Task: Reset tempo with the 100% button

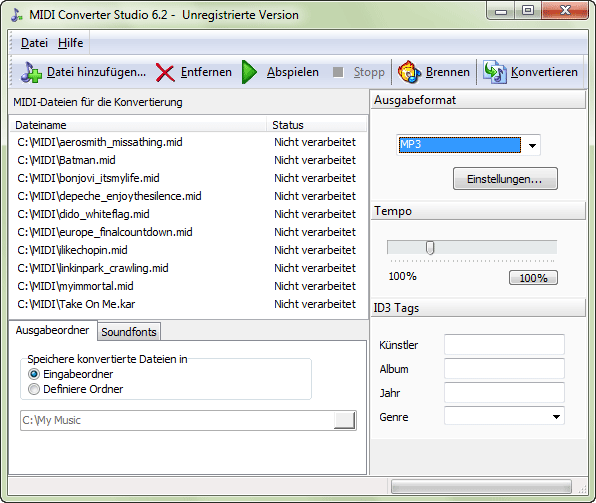Action: point(533,278)
